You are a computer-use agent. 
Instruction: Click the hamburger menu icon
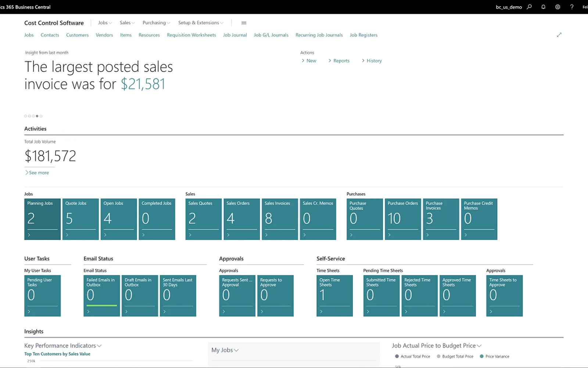click(244, 23)
